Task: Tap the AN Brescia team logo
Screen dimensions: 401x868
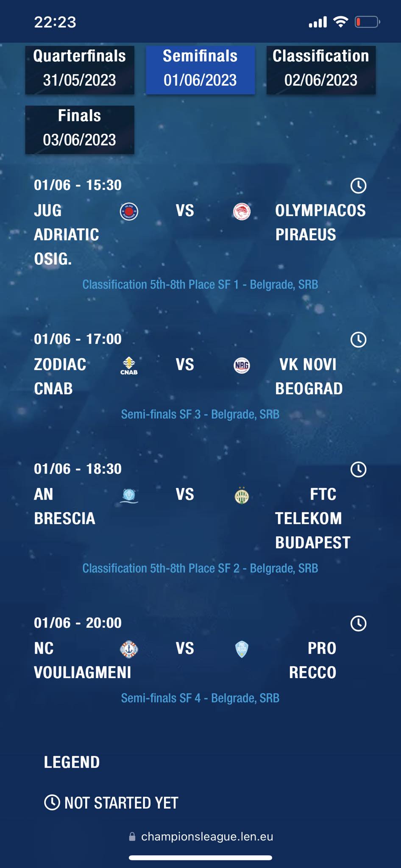Action: click(x=129, y=495)
